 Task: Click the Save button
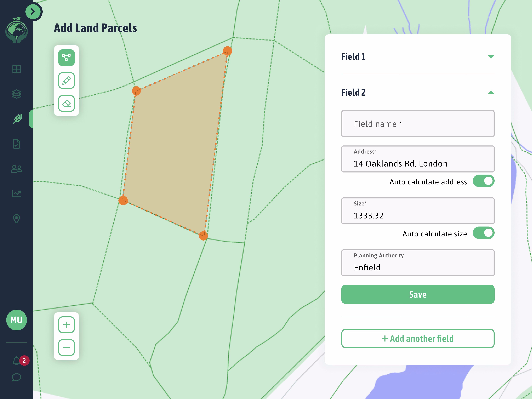point(418,294)
